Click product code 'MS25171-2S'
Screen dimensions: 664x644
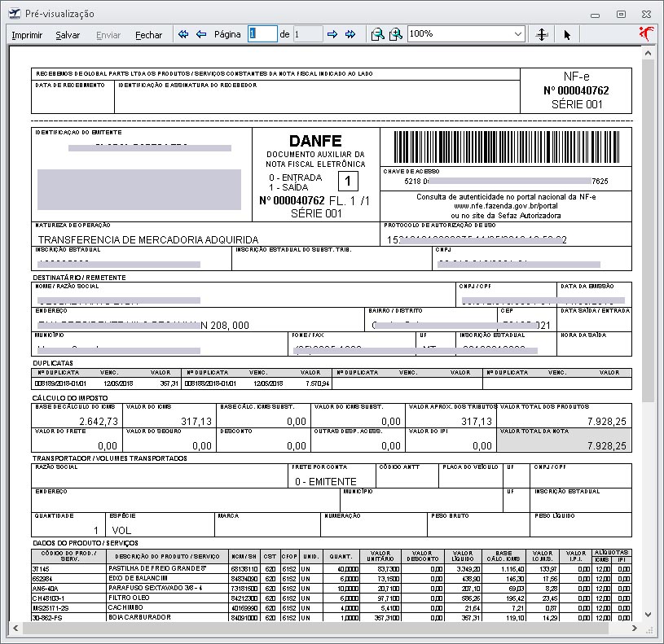[x=51, y=608]
